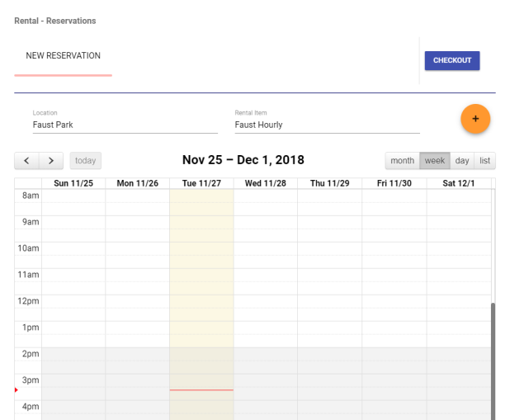Advance to next week with right arrow

coord(51,160)
